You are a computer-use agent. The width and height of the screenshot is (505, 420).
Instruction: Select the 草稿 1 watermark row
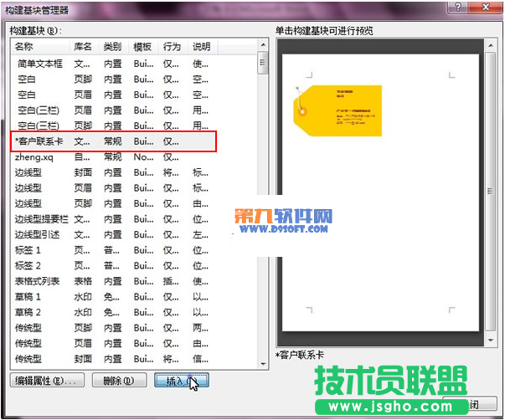(113, 297)
